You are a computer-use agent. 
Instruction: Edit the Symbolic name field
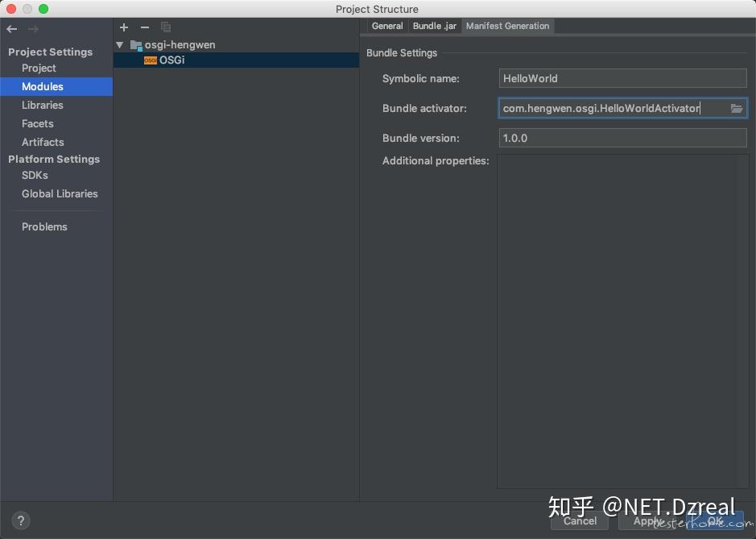(x=622, y=78)
